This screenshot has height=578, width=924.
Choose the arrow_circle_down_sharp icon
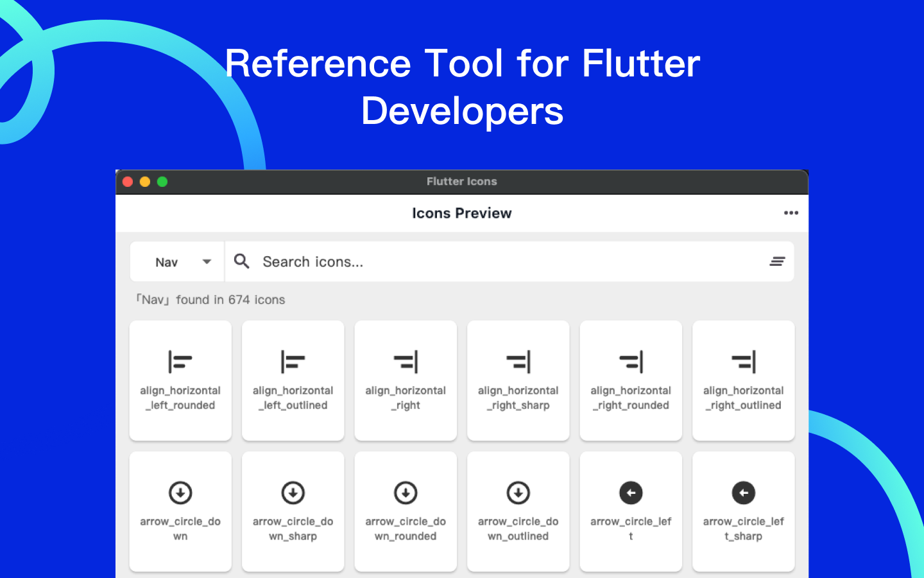[293, 511]
